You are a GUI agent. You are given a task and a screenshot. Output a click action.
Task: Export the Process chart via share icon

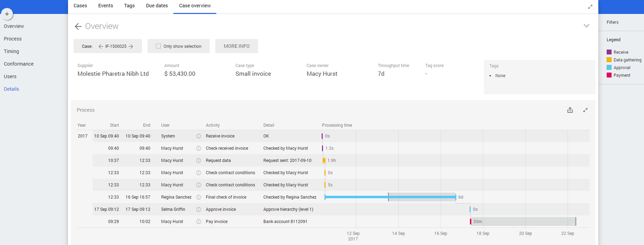click(570, 110)
